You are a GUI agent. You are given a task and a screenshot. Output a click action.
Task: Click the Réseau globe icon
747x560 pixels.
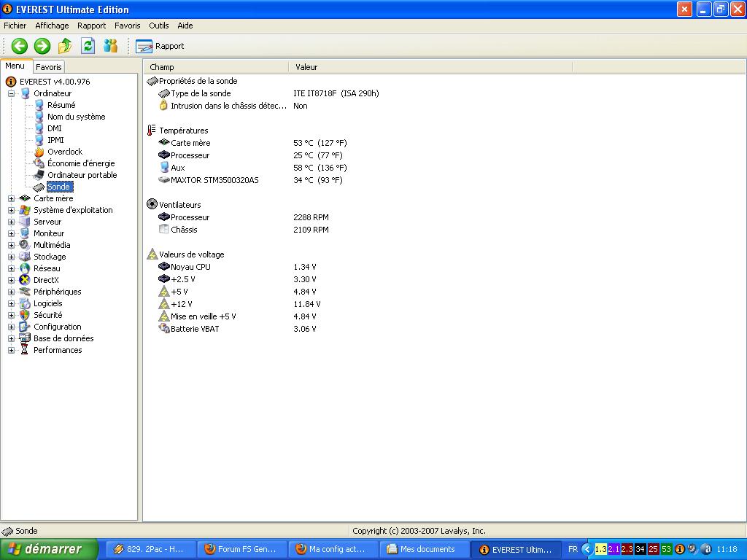point(25,268)
